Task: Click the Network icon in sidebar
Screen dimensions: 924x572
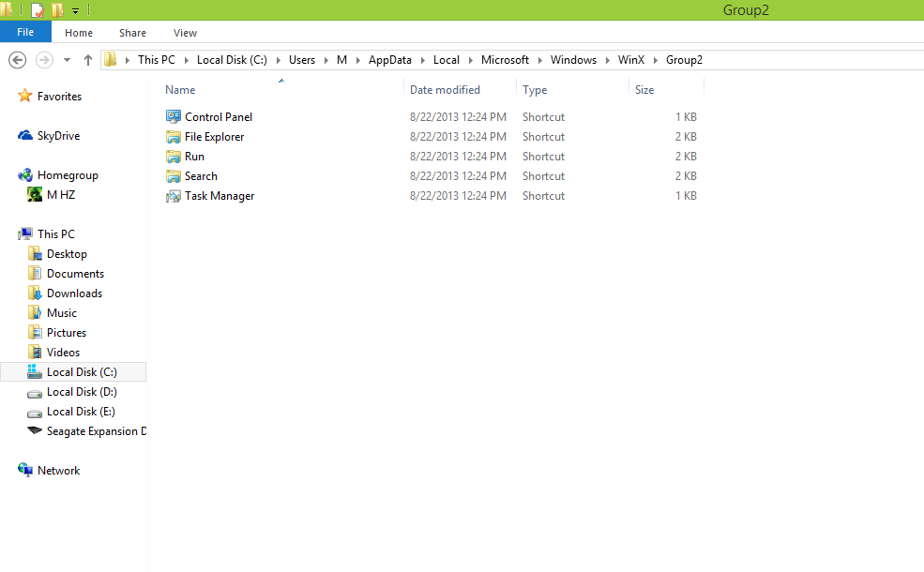Action: [x=25, y=470]
